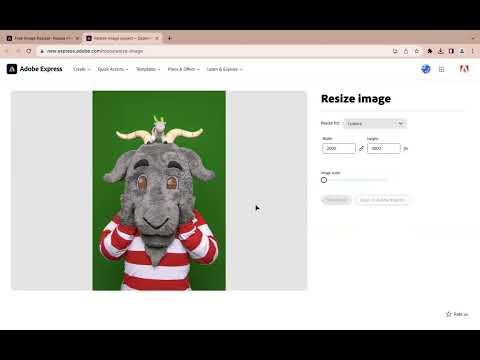The image size is (480, 360).
Task: Reload the page
Action: pyautogui.click(x=29, y=51)
